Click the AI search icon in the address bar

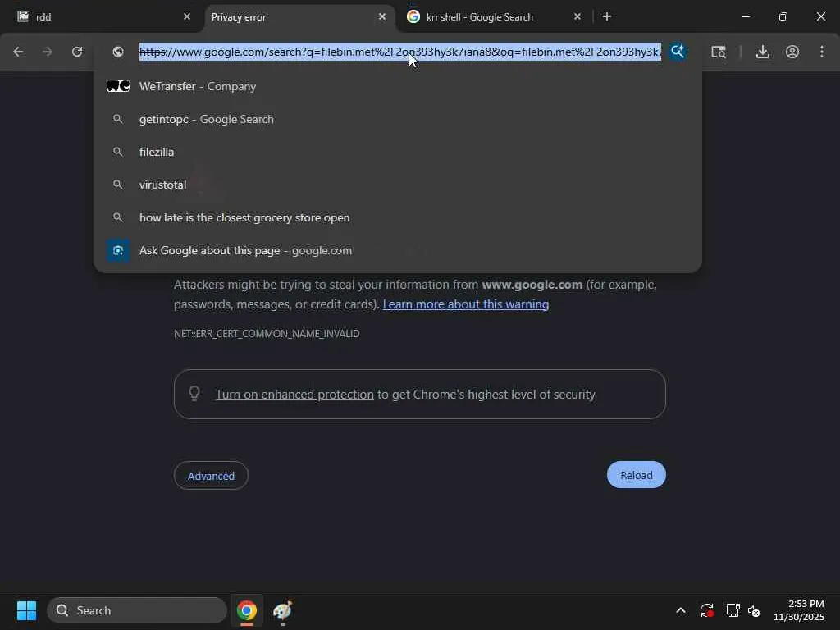pyautogui.click(x=677, y=52)
